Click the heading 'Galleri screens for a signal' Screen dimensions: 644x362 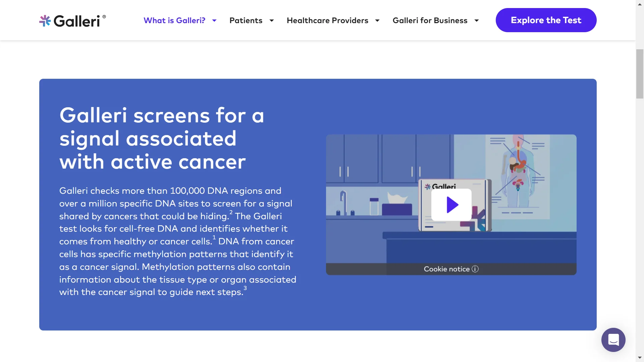(x=162, y=138)
